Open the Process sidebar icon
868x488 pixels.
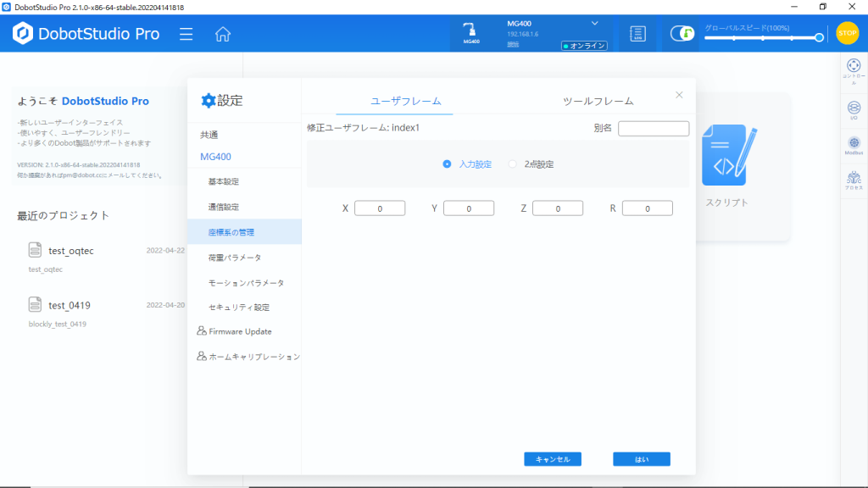[x=854, y=180]
